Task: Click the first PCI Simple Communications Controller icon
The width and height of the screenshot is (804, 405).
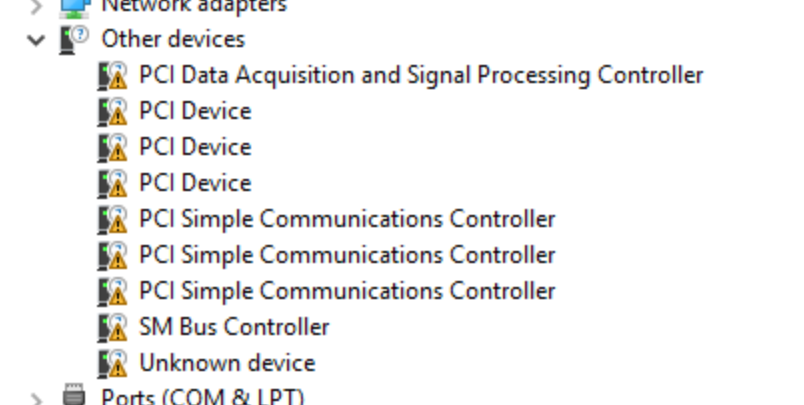Action: [113, 219]
